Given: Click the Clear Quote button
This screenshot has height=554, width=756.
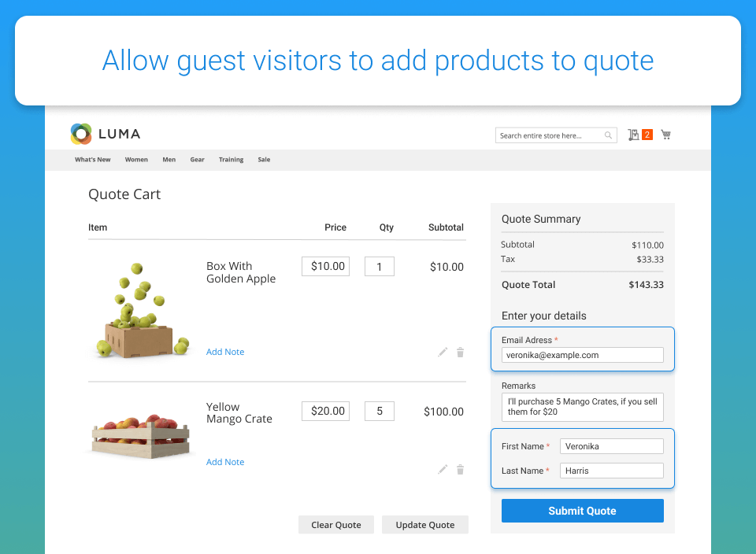Looking at the screenshot, I should click(336, 525).
